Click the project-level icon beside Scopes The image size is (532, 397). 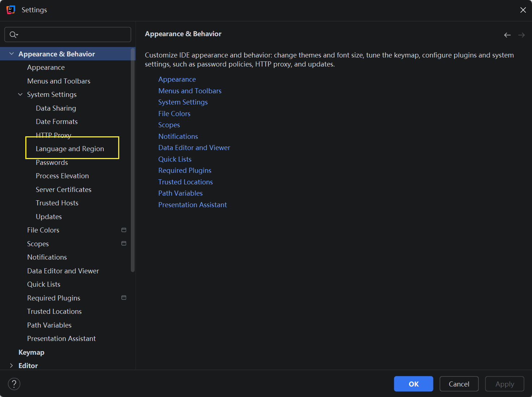tap(124, 244)
